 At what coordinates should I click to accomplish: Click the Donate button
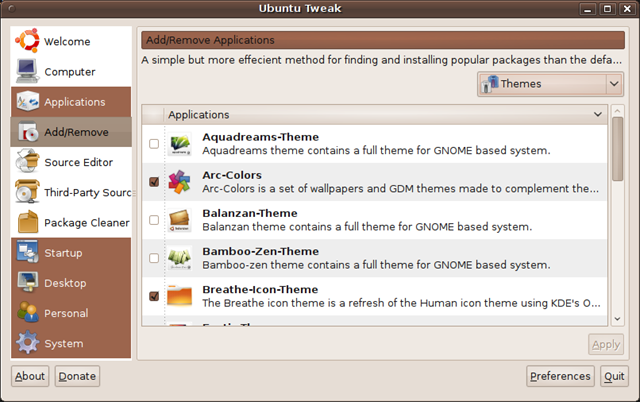[77, 376]
